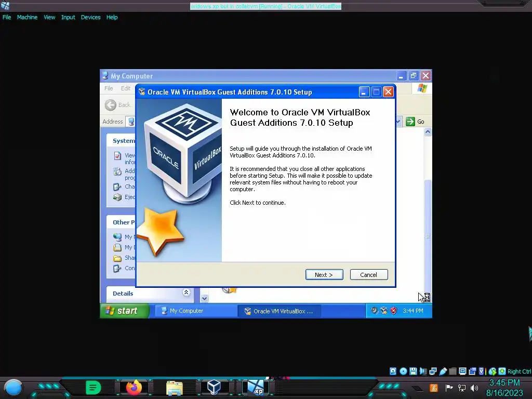The height and width of the screenshot is (399, 532).
Task: Open the Windows XP start button
Action: pyautogui.click(x=125, y=311)
